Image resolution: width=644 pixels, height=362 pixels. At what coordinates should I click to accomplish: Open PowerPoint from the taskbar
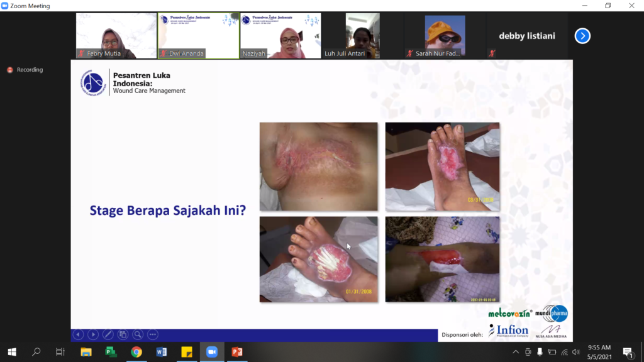(x=236, y=352)
